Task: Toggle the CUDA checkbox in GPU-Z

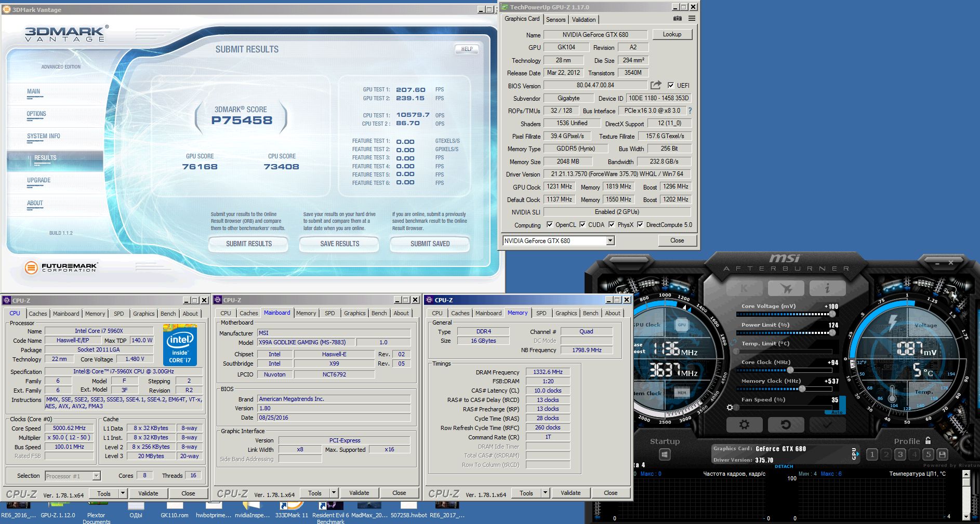Action: [582, 225]
